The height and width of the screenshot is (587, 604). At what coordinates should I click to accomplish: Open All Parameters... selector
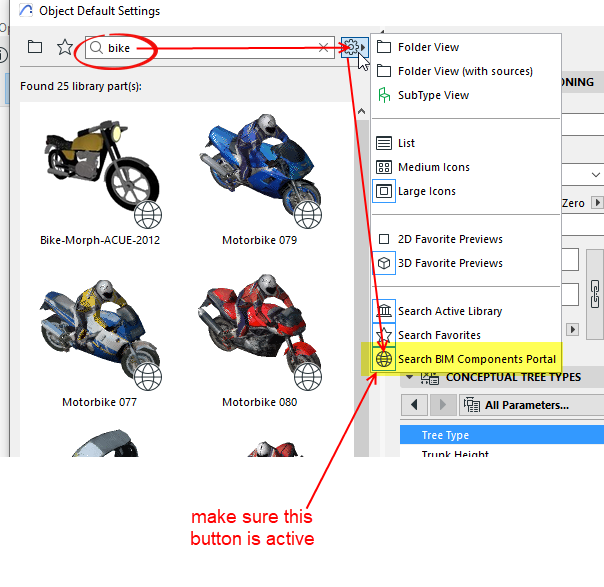532,405
